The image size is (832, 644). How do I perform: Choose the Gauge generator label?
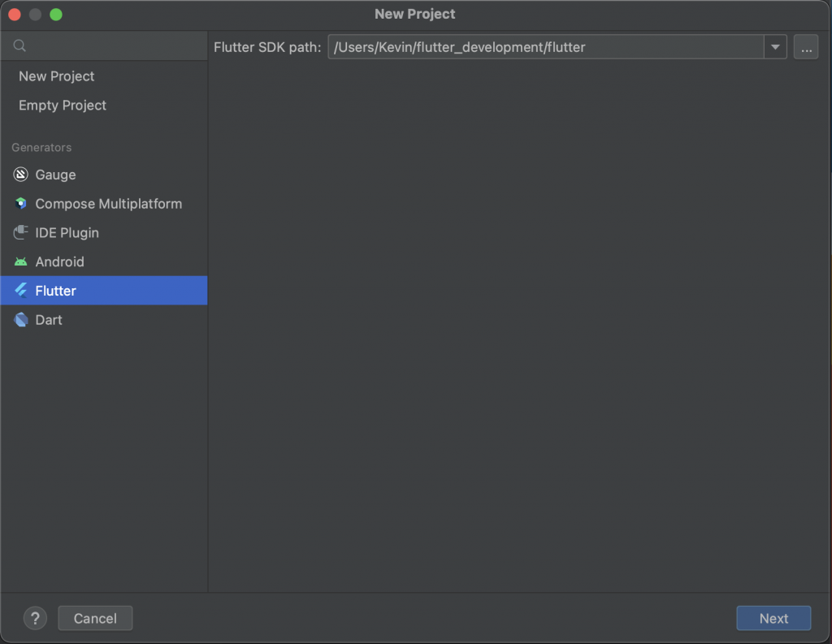[56, 175]
